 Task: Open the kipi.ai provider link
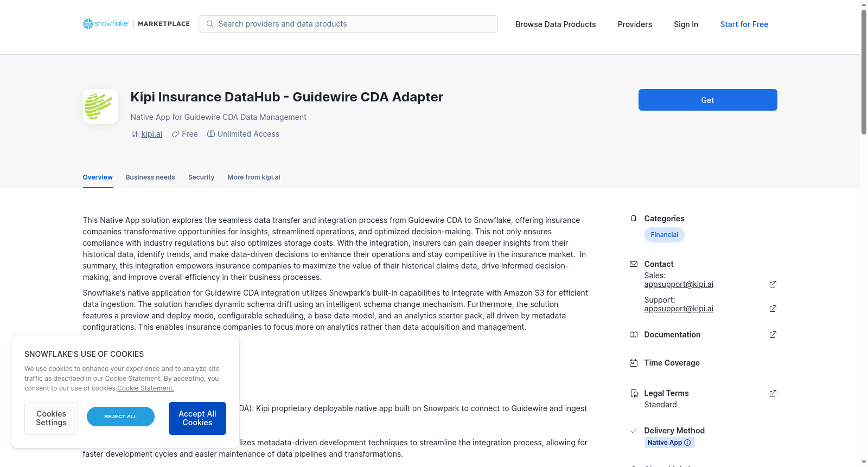[152, 134]
